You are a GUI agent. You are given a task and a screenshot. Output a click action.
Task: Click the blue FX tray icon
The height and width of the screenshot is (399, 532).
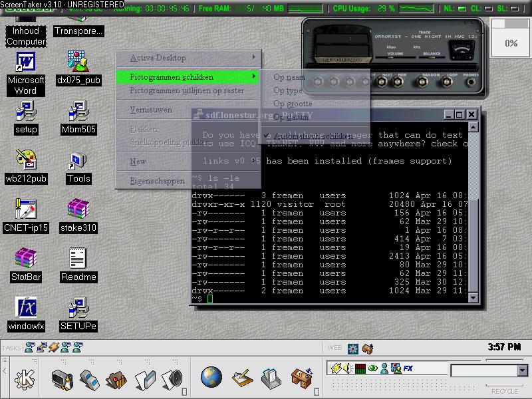tap(408, 368)
